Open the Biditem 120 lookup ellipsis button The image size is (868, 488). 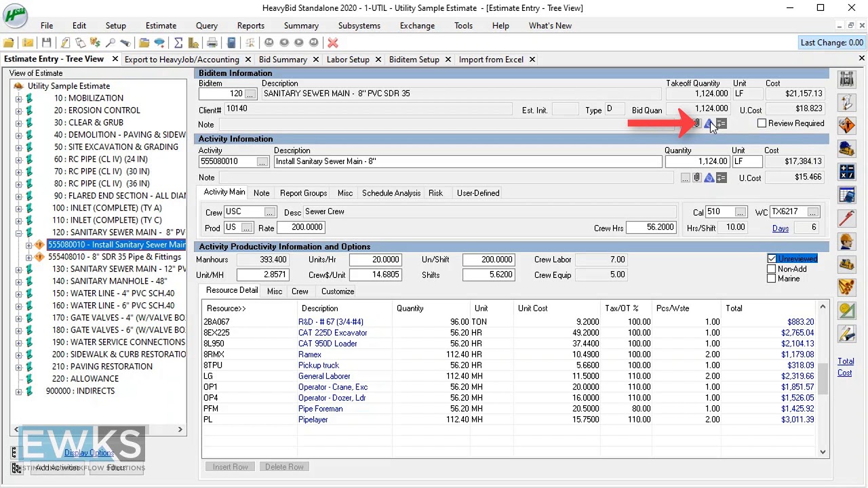(x=250, y=94)
